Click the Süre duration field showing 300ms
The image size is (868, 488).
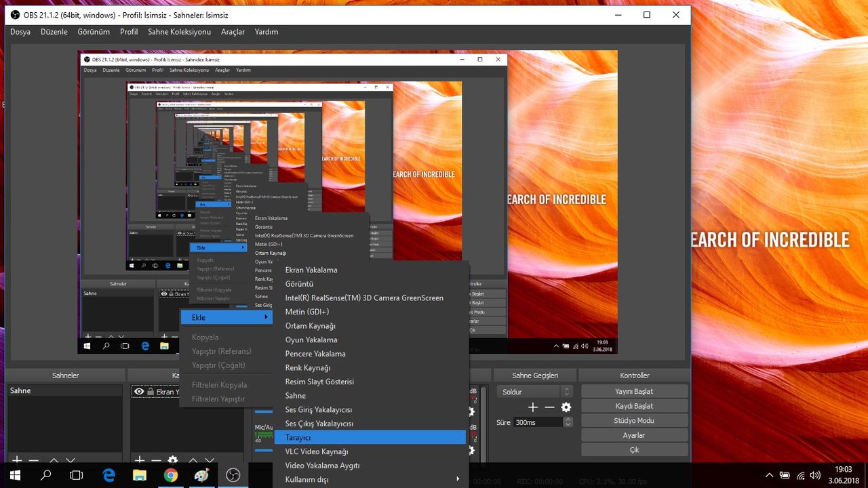538,422
